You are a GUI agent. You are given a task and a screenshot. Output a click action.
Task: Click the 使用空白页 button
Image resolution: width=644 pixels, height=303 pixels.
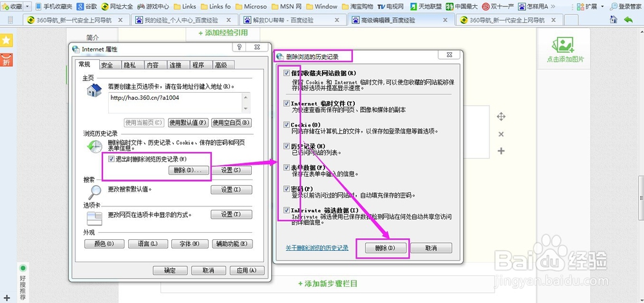(231, 123)
